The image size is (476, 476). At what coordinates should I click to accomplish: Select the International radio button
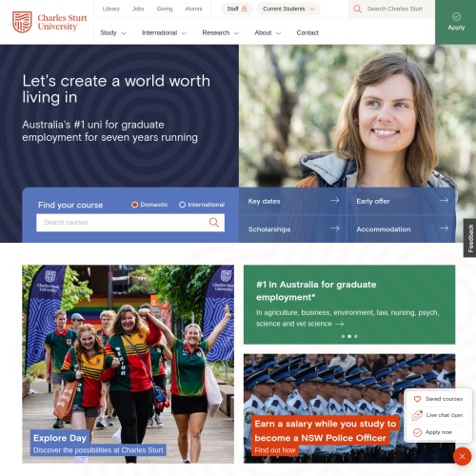182,205
